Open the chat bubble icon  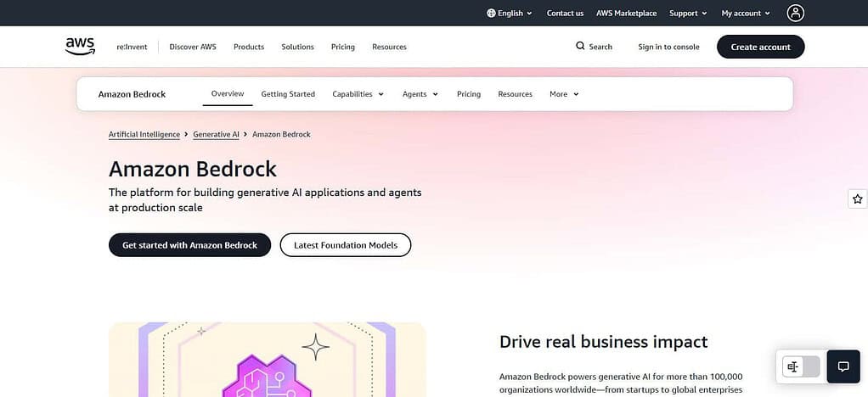tap(843, 366)
